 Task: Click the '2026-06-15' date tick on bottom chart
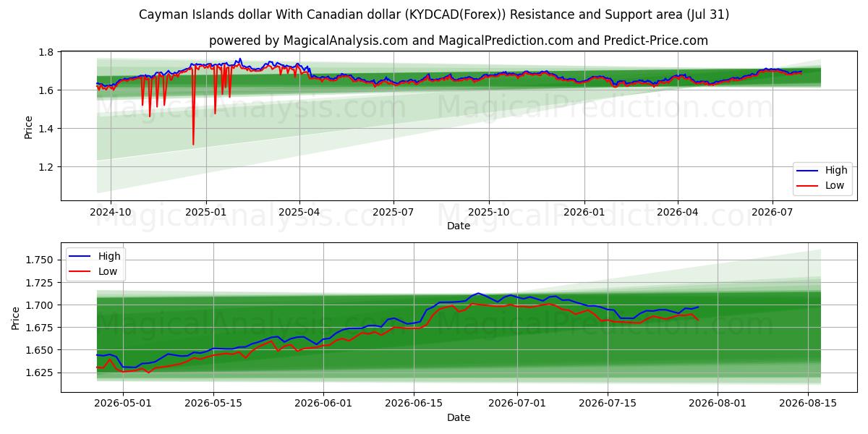click(414, 404)
